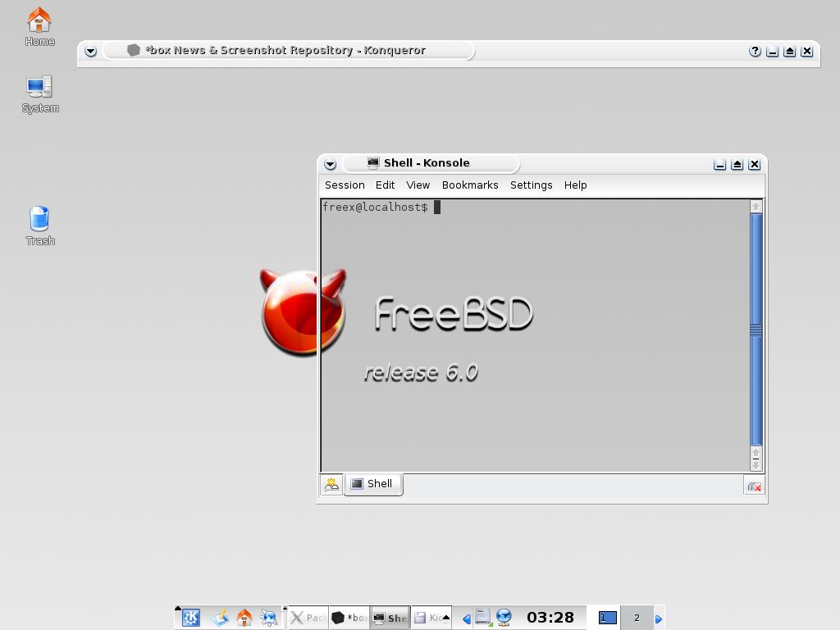This screenshot has height=630, width=840.
Task: Open the Konsole window menu dropdown
Action: 330,164
